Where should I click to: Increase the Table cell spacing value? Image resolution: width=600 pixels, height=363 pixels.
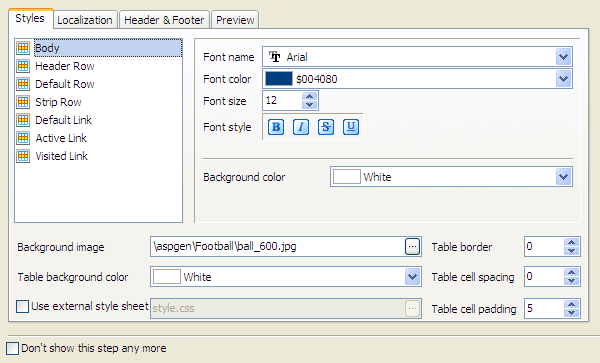(572, 273)
